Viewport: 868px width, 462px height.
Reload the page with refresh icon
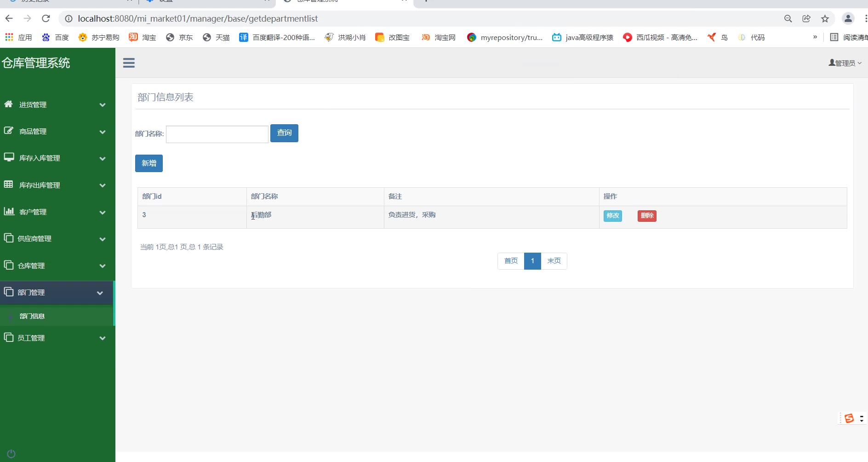click(x=46, y=18)
